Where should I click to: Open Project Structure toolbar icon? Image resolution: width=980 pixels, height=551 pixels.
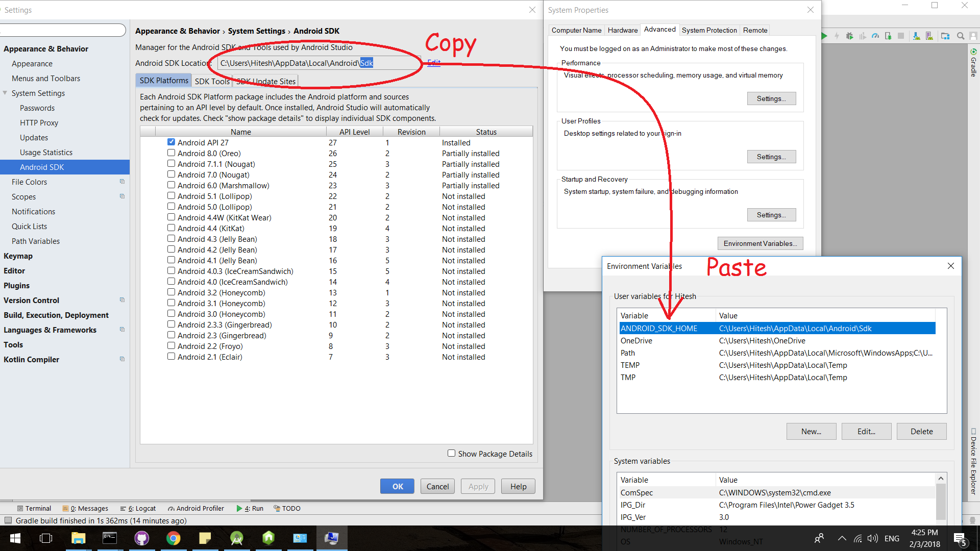pos(945,36)
